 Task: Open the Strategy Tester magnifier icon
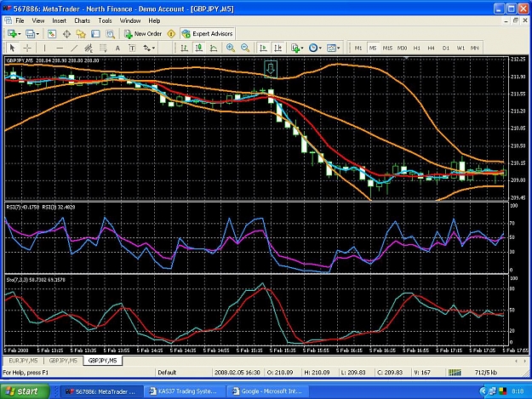click(x=110, y=34)
